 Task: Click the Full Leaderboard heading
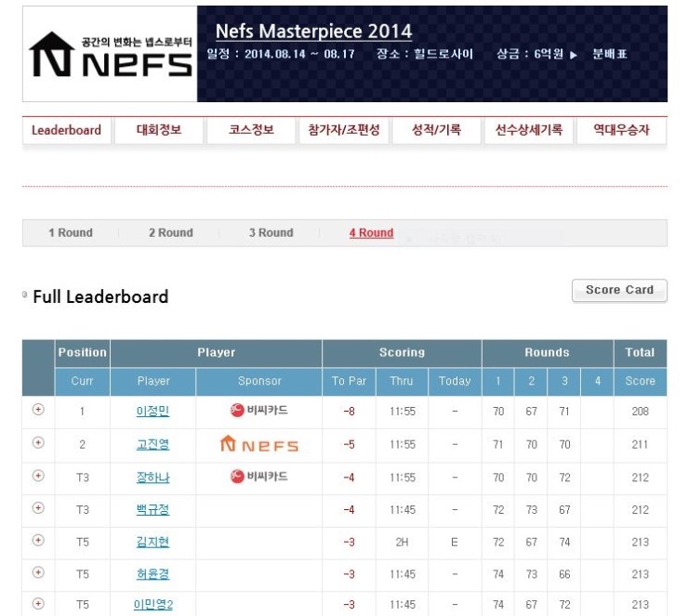100,296
